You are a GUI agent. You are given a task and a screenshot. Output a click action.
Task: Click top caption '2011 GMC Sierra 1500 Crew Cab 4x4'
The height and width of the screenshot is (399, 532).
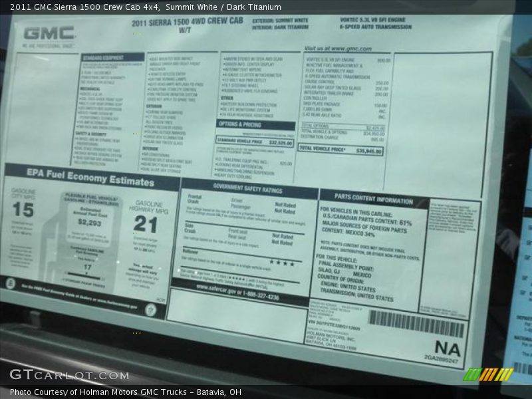click(85, 7)
